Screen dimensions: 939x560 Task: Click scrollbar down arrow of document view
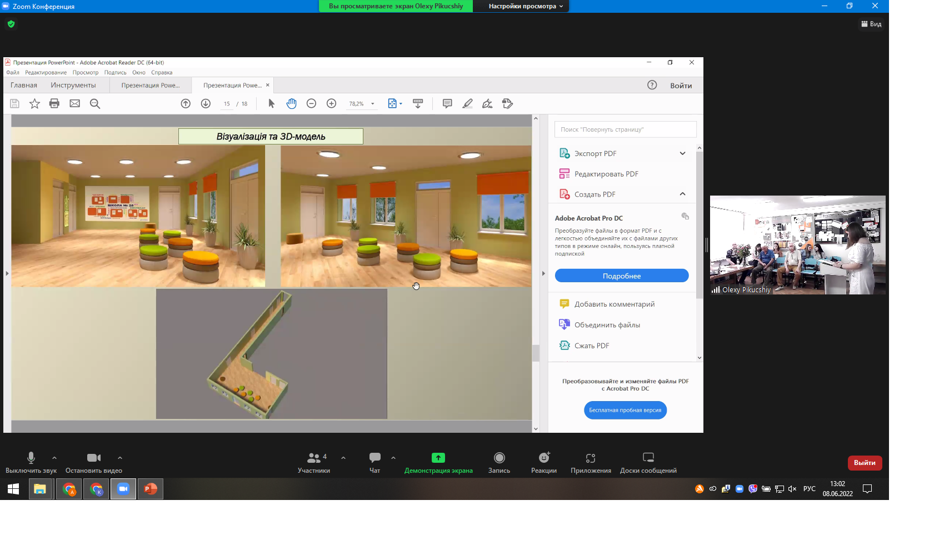(536, 428)
